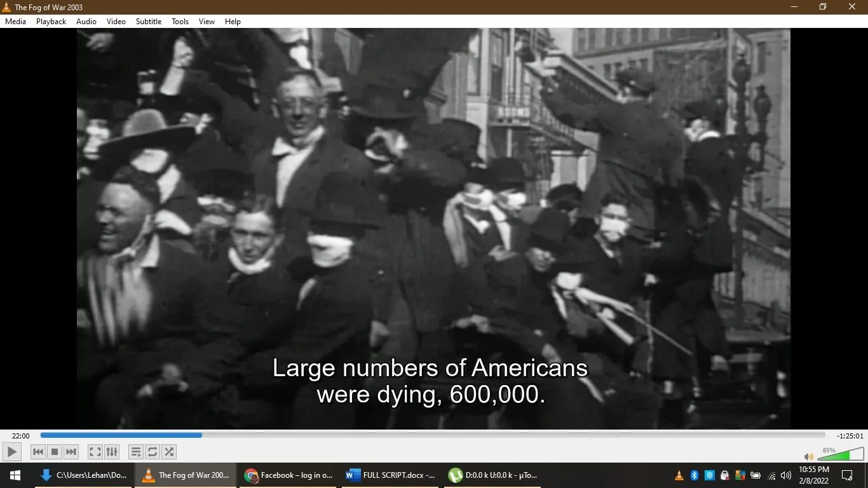This screenshot has height=488, width=868.
Task: Open the View menu
Action: click(207, 22)
